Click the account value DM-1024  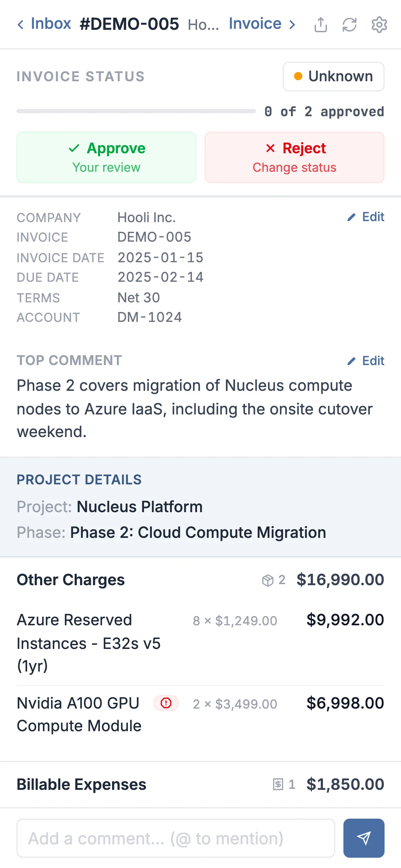150,317
